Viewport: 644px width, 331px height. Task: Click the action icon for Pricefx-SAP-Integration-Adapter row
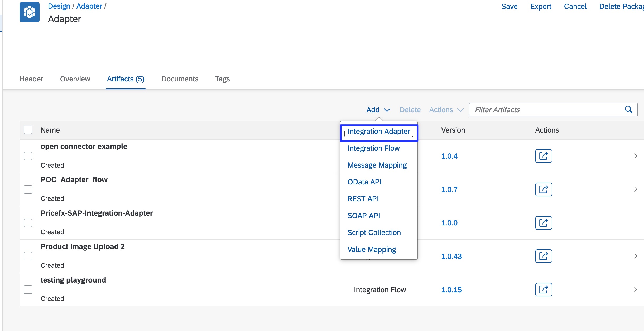(543, 223)
